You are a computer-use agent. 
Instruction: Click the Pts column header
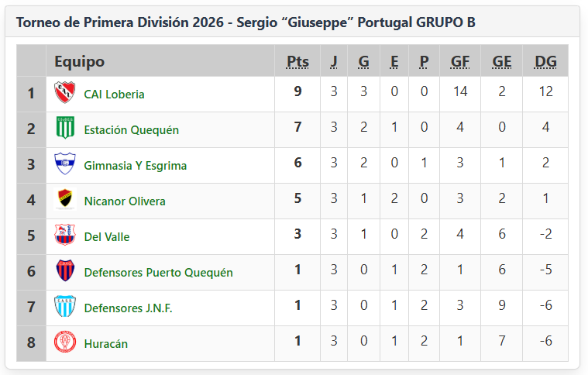[297, 62]
